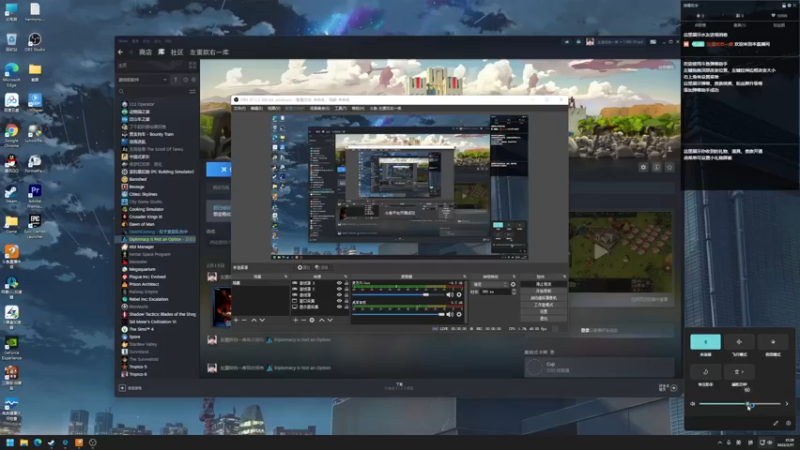
Task: Show hidden tray icons chevron on taskbar
Action: pyautogui.click(x=720, y=442)
